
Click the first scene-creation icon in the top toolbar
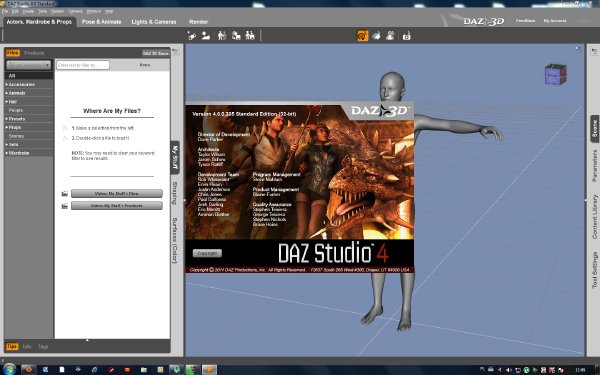(192, 36)
